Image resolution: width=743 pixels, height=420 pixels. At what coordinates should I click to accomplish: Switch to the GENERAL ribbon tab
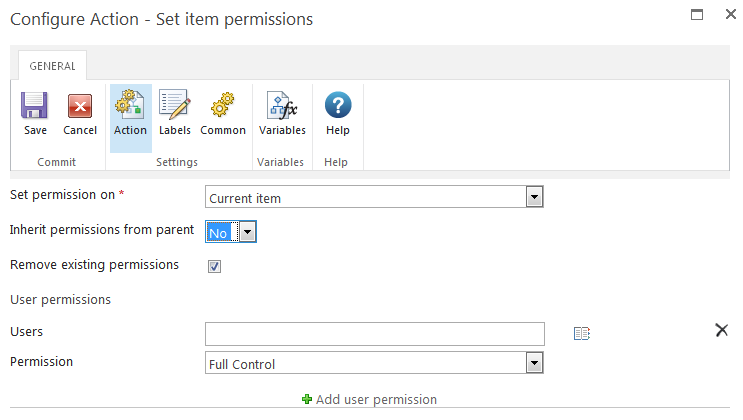52,66
